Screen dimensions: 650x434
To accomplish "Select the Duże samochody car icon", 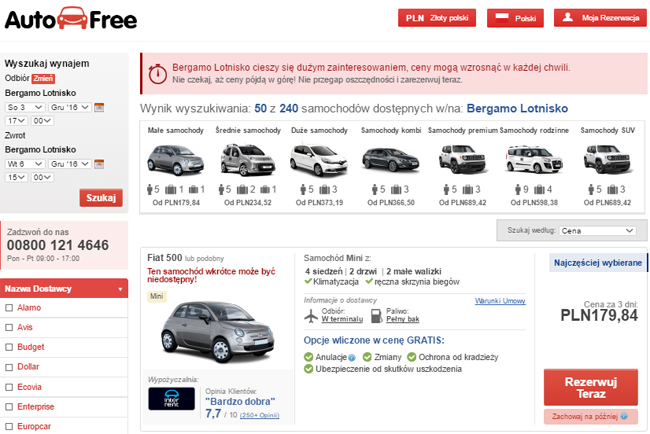I will pyautogui.click(x=319, y=158).
